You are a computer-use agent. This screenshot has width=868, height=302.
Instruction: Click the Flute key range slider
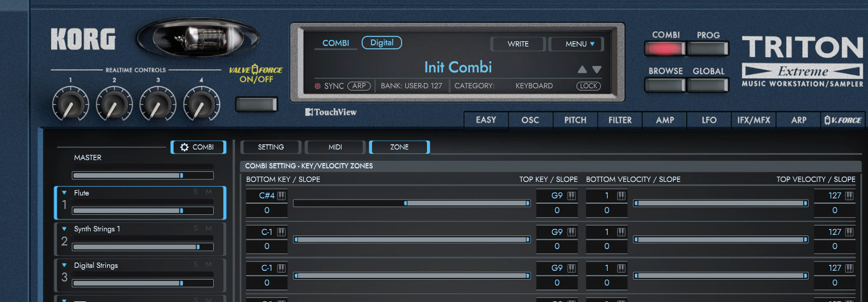(x=412, y=203)
